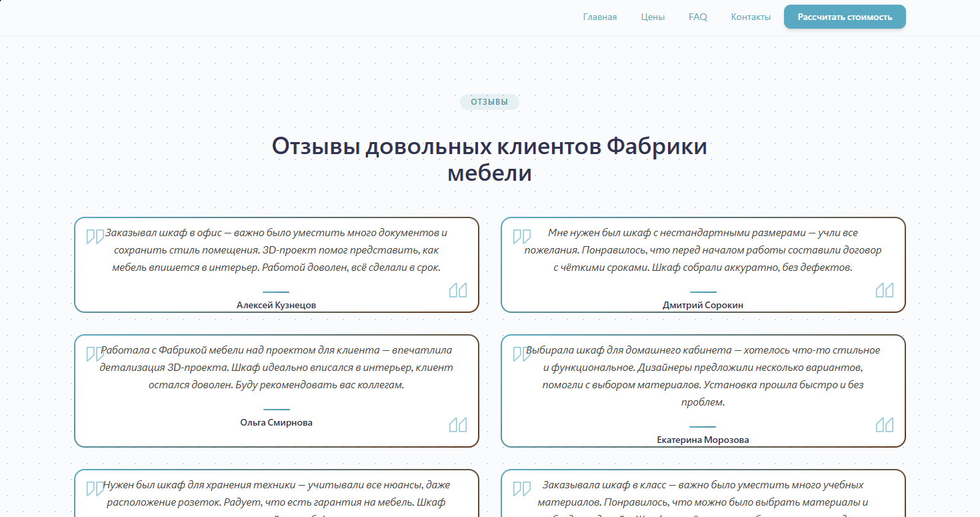The image size is (980, 517).
Task: Click the opening quote icon in Екатерина Морозова's review
Action: click(x=521, y=354)
